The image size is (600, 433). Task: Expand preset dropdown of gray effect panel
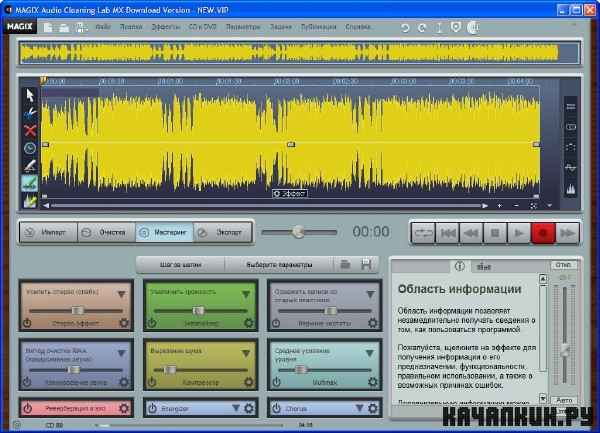coord(370,294)
